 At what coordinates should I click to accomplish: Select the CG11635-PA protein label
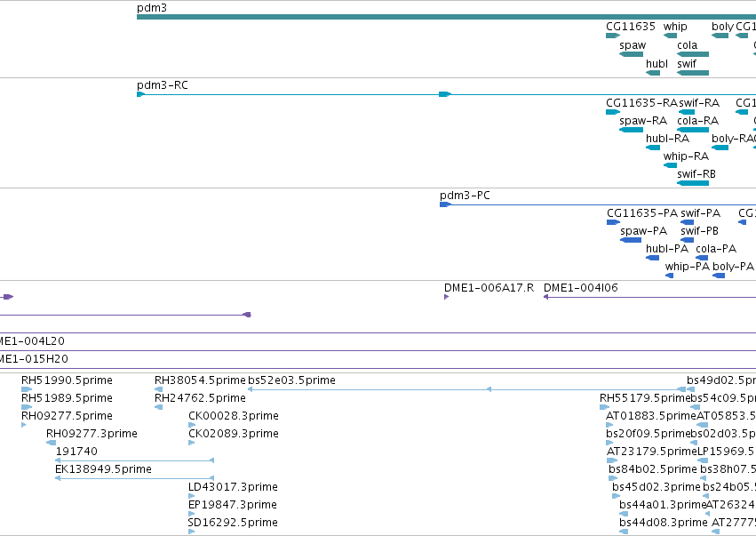pos(642,213)
